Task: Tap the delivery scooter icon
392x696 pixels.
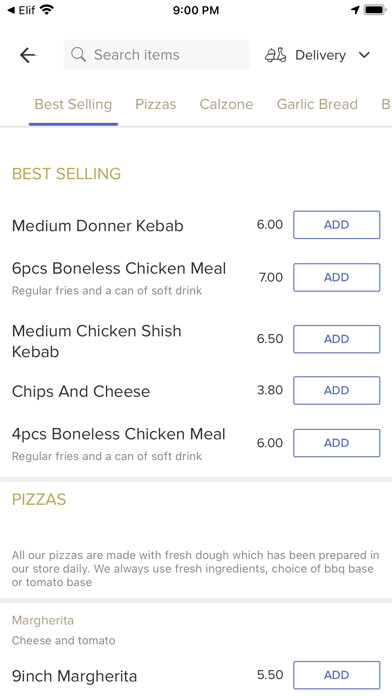Action: tap(276, 55)
